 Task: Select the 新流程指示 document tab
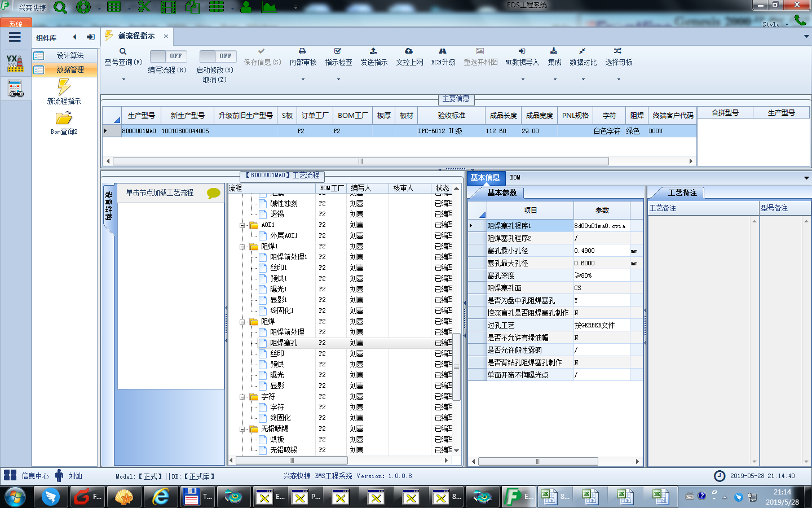click(136, 36)
